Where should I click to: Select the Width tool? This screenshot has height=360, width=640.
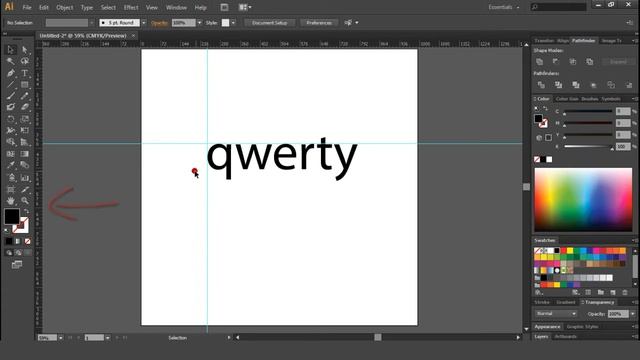pyautogui.click(x=11, y=131)
